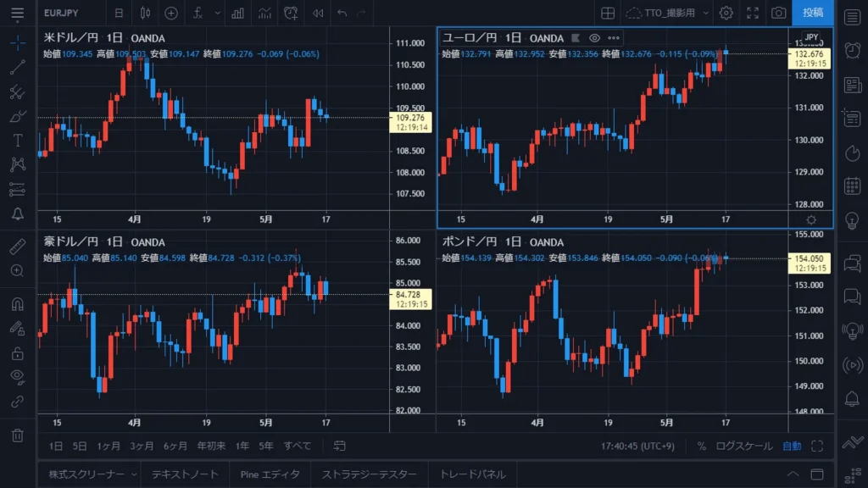Open the layout grid selector
868x488 pixels.
tap(608, 13)
